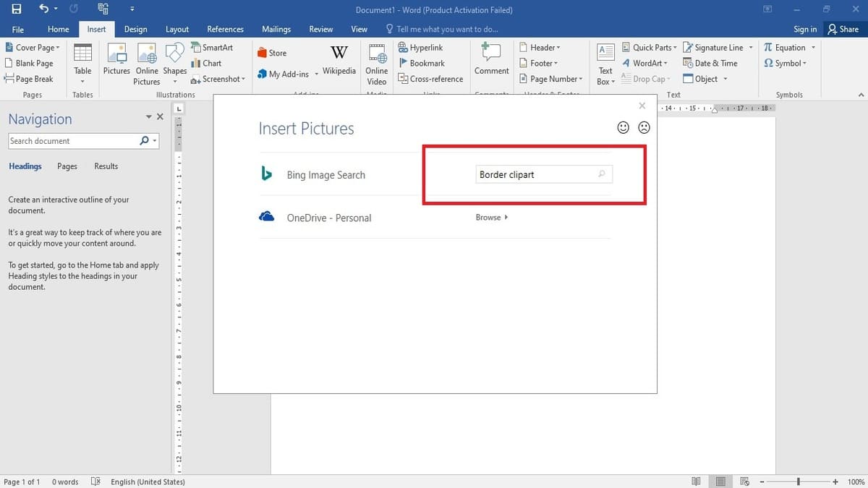Image resolution: width=868 pixels, height=488 pixels.
Task: Run the Bing search using the magnifier icon
Action: tap(602, 174)
